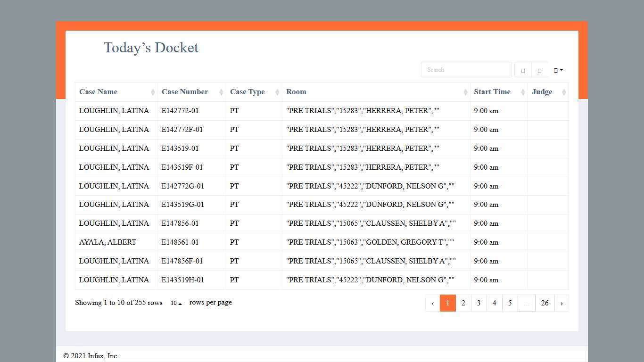Click case number E147856-01 row
644x362 pixels.
pyautogui.click(x=180, y=223)
